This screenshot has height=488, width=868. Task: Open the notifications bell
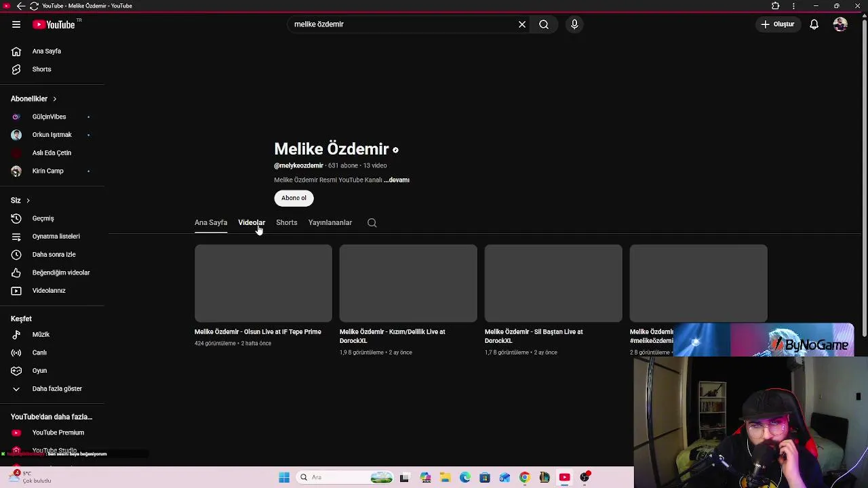tap(814, 24)
